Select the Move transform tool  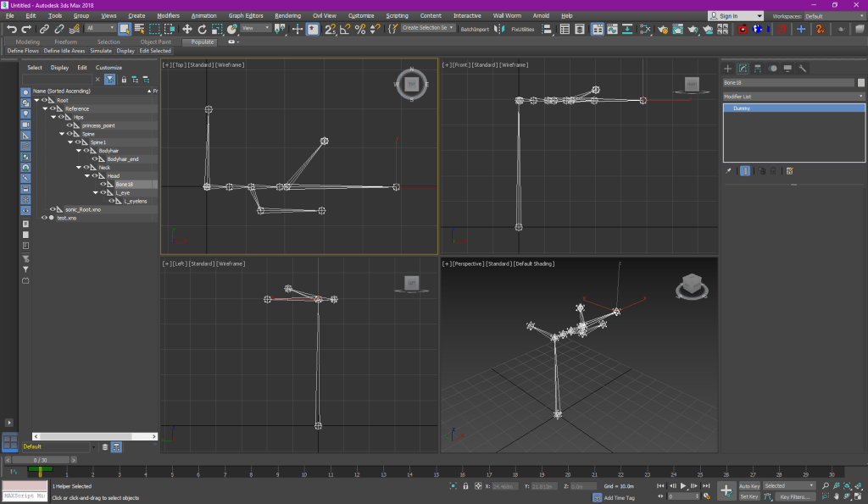coord(187,29)
